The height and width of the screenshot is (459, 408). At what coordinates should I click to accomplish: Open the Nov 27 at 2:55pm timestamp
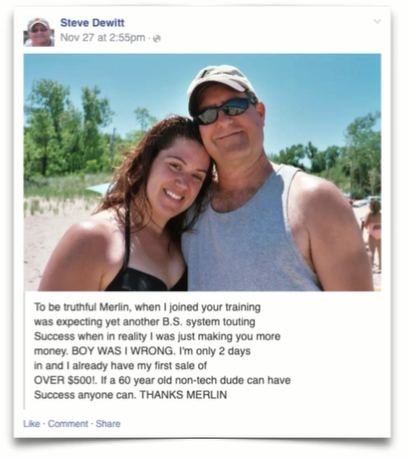(x=102, y=38)
